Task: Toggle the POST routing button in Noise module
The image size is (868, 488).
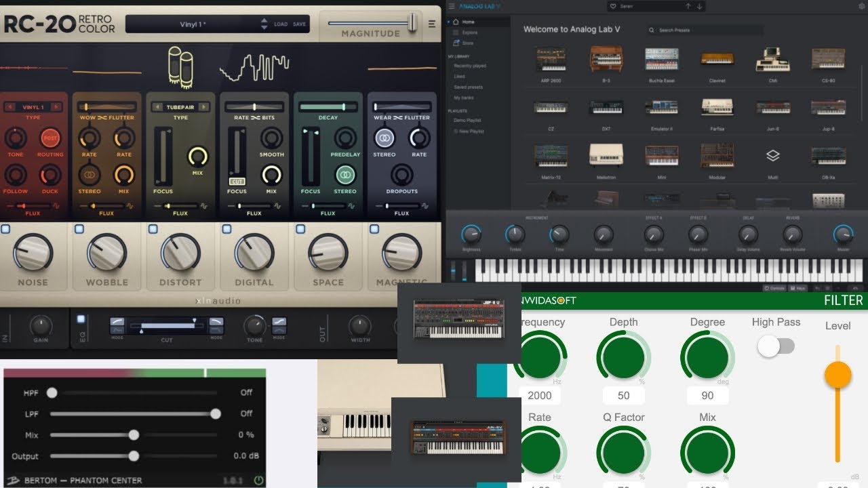Action: (x=50, y=138)
